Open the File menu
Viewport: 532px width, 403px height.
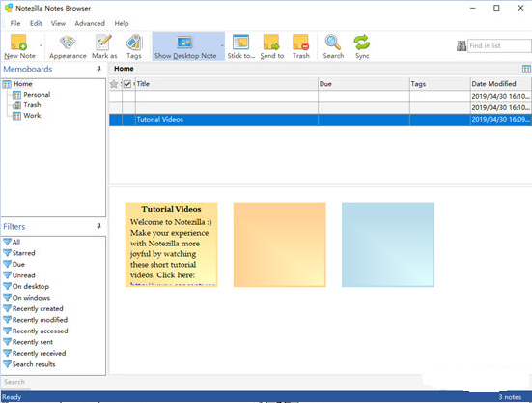point(15,23)
